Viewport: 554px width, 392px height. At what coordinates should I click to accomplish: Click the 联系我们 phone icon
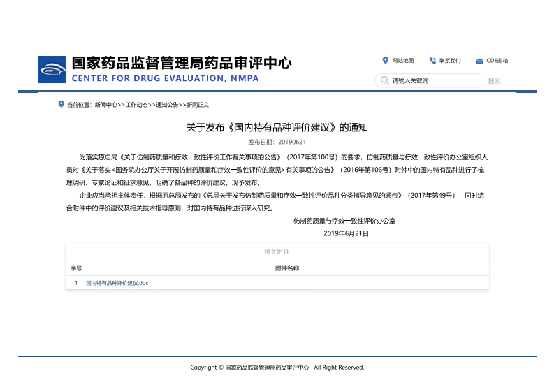click(432, 61)
